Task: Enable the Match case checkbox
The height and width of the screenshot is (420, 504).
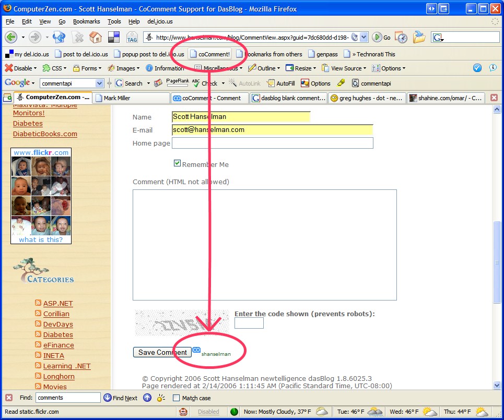Action: pyautogui.click(x=176, y=398)
